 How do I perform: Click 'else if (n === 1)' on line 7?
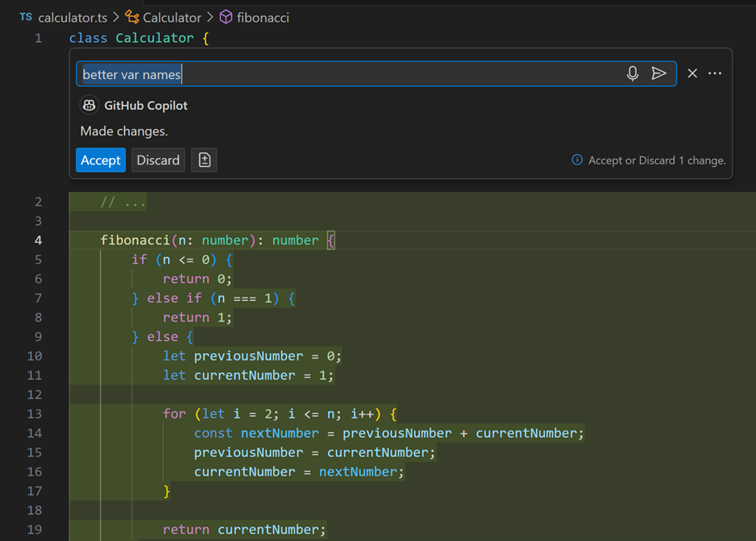click(213, 298)
